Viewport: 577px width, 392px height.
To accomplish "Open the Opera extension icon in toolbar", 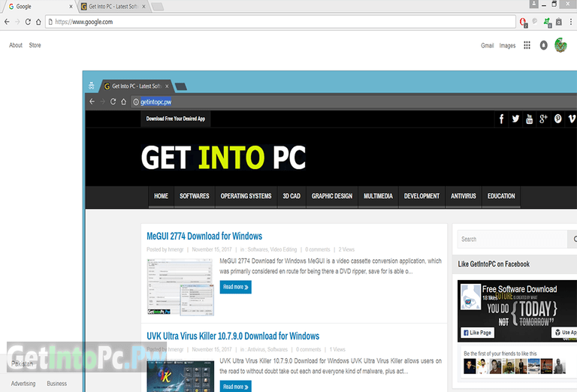I will click(x=523, y=22).
